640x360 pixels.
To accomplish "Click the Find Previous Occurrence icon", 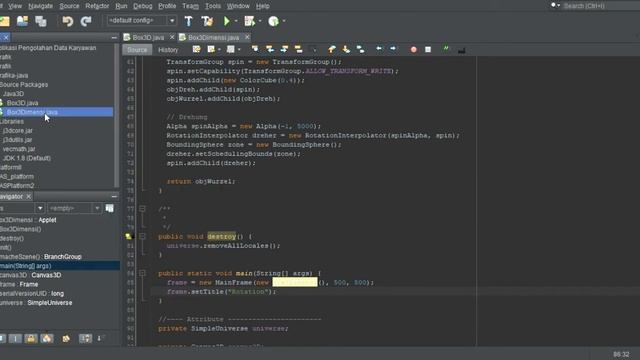I will pyautogui.click(x=270, y=49).
